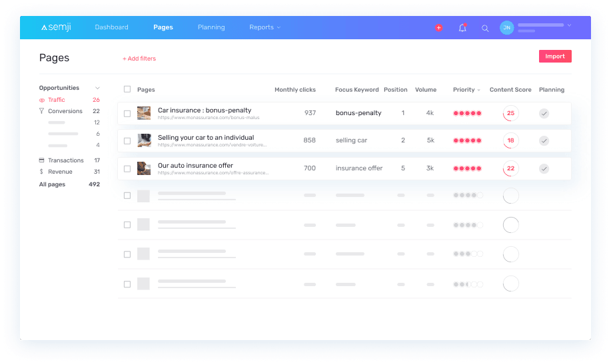This screenshot has width=611, height=364.
Task: Click the + Add filters link
Action: coord(139,59)
